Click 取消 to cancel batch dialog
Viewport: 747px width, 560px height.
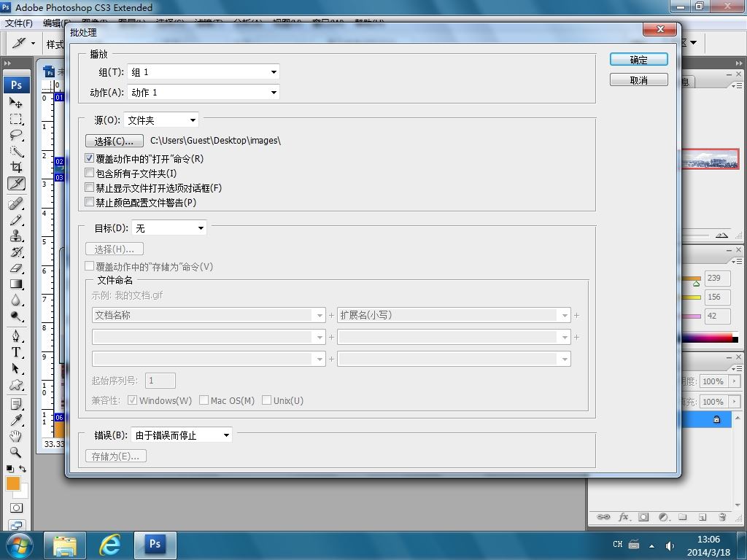click(639, 80)
